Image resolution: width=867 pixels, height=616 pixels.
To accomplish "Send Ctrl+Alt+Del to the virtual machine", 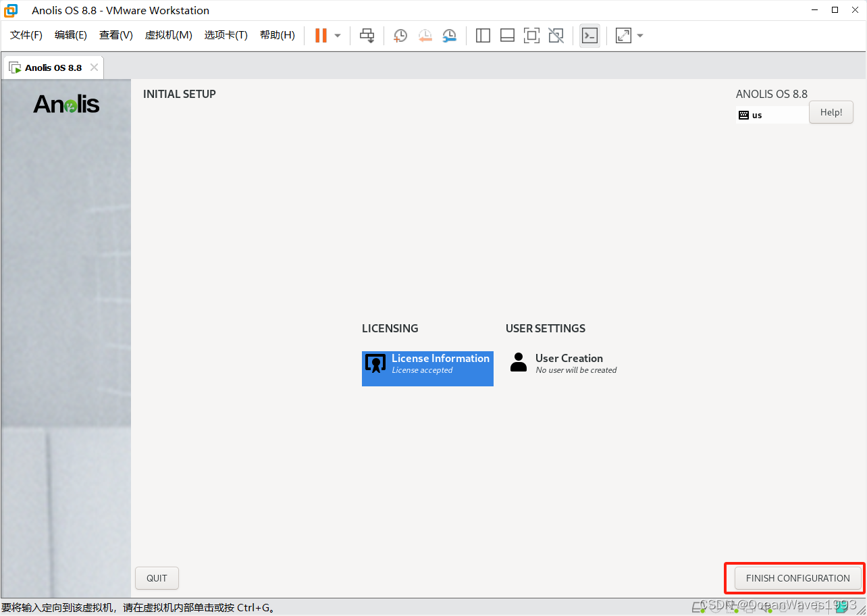I will pyautogui.click(x=367, y=35).
